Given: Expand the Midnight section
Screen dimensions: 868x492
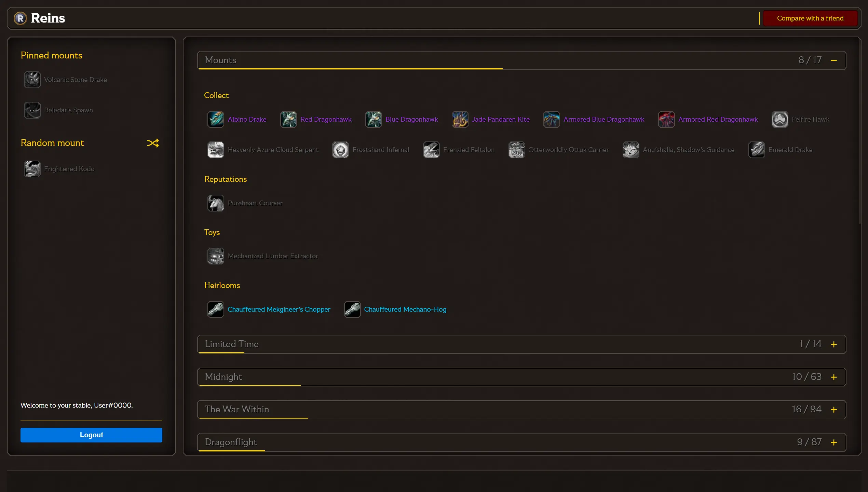Looking at the screenshot, I should coord(834,377).
